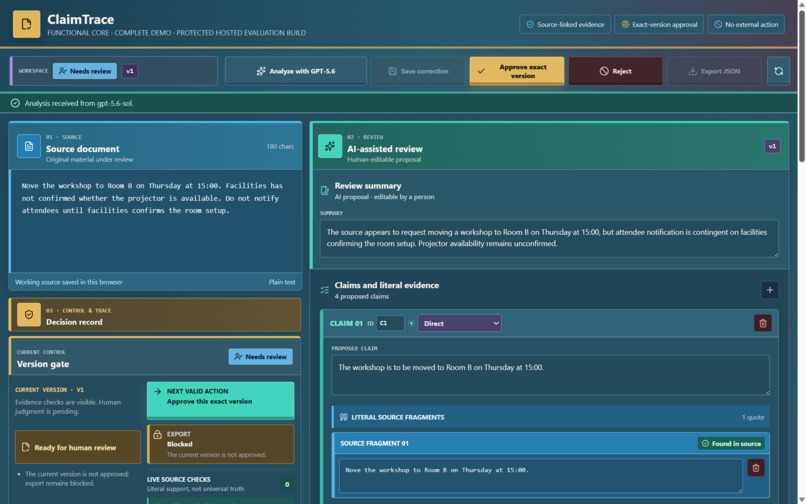This screenshot has width=806, height=504.
Task: Toggle the Claim 01 status radio indicator
Action: pyautogui.click(x=411, y=323)
